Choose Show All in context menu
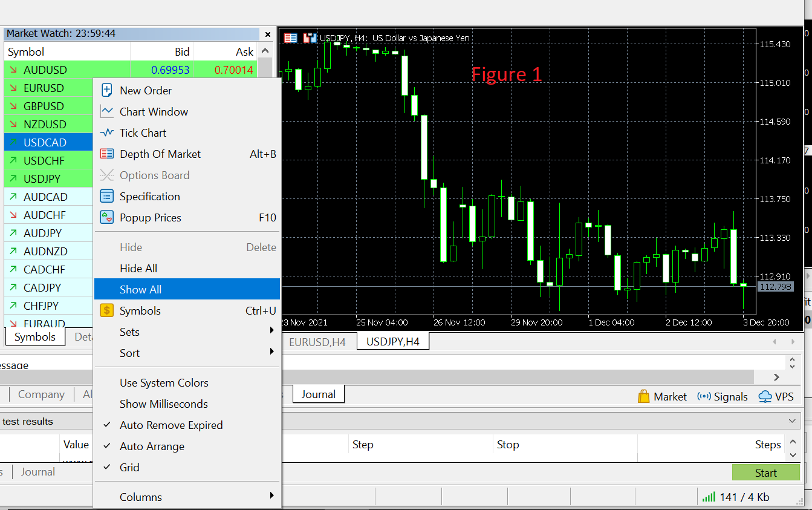812x510 pixels. [140, 290]
